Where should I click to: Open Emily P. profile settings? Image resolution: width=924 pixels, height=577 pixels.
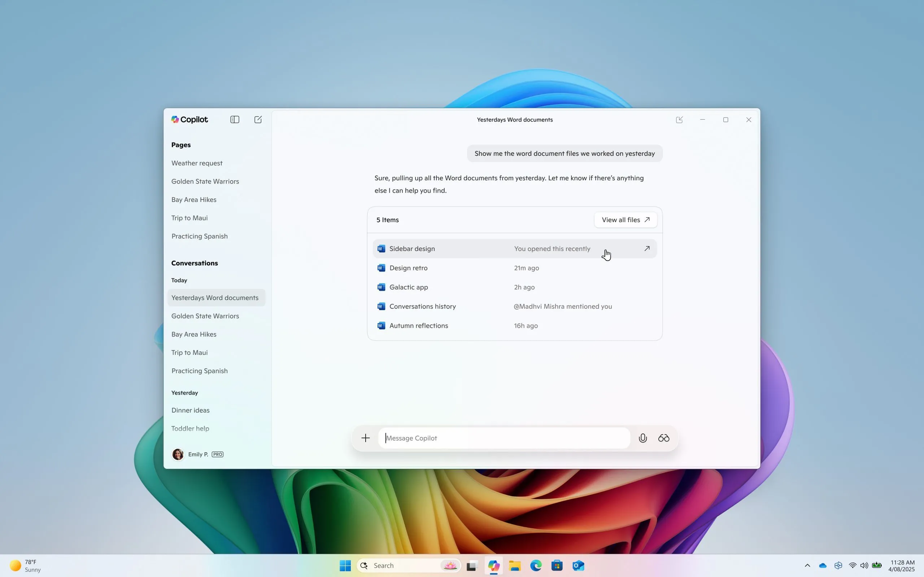tap(198, 454)
